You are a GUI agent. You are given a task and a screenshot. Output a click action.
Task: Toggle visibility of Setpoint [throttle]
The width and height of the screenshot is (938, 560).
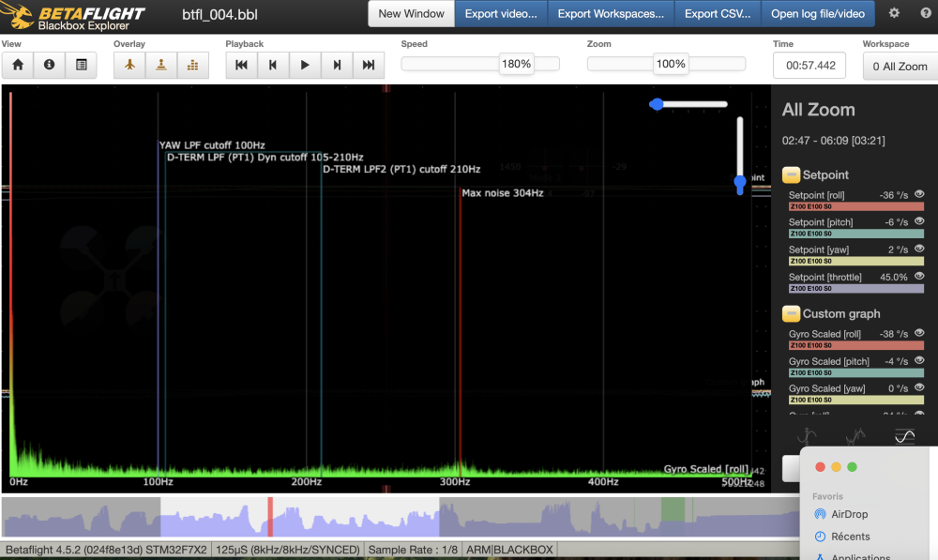click(x=918, y=277)
